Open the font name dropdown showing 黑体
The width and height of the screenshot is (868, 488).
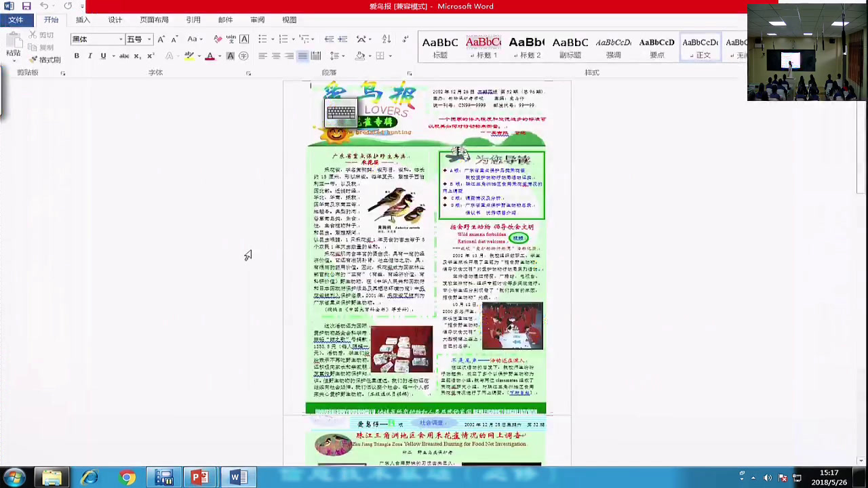[98, 39]
